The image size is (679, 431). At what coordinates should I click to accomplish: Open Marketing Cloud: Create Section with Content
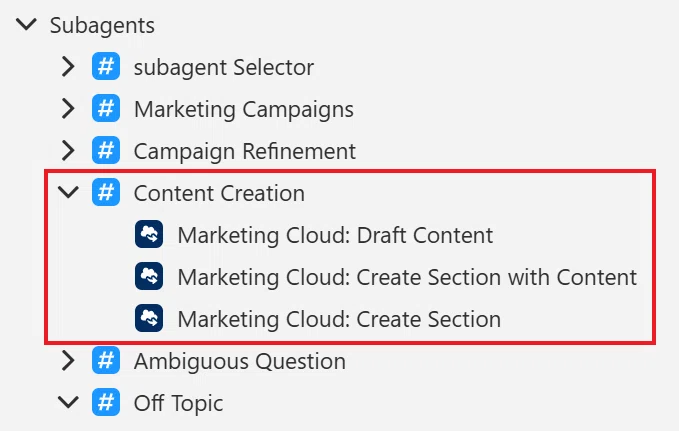click(x=407, y=277)
